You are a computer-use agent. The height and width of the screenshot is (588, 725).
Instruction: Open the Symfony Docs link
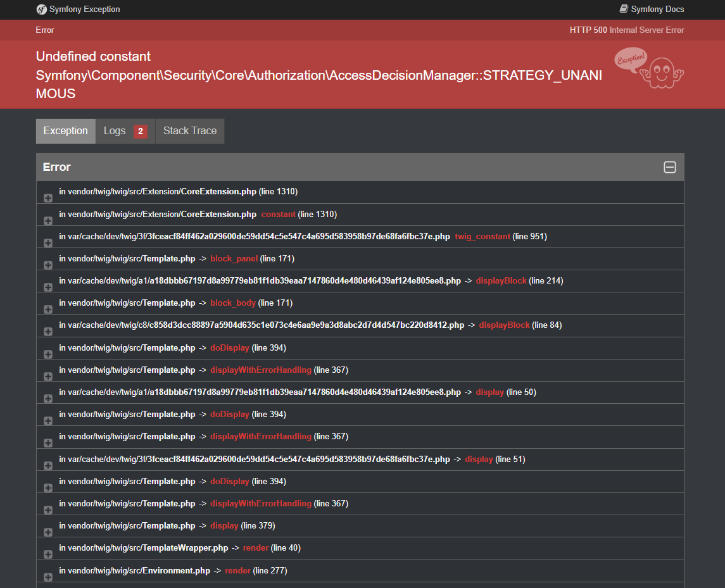coord(652,9)
